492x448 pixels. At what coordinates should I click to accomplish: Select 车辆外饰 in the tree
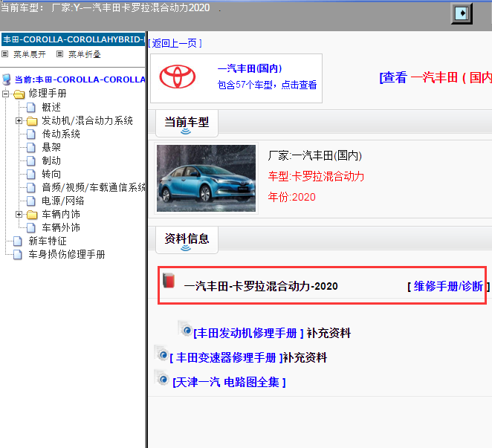[61, 227]
